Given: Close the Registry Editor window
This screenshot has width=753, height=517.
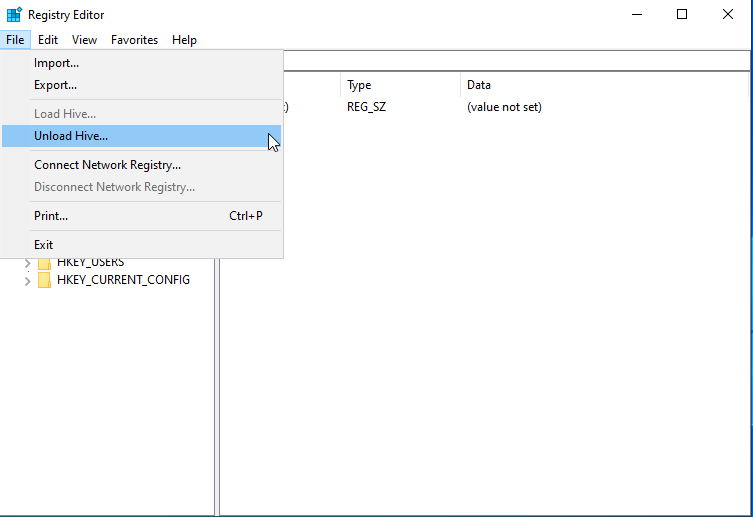Looking at the screenshot, I should point(728,14).
